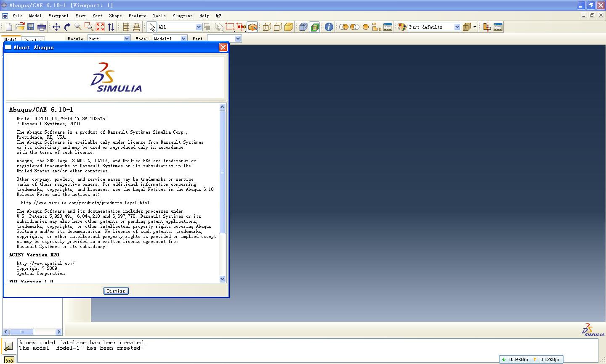Screen dimensions: 606x364
Task: Activate the Box Zoom tool
Action: click(89, 27)
